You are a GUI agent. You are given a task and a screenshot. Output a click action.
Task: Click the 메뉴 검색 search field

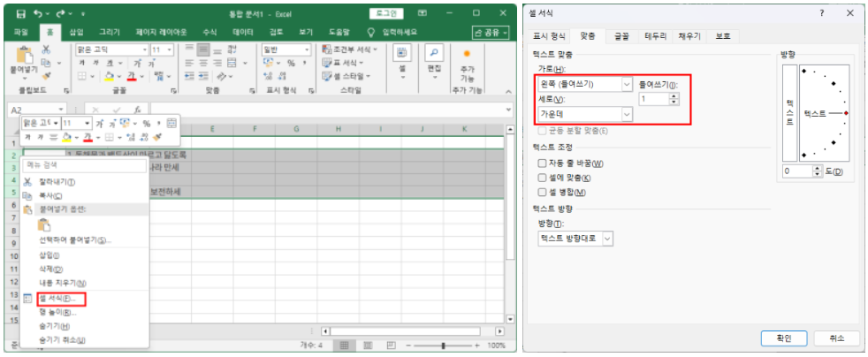click(x=84, y=164)
